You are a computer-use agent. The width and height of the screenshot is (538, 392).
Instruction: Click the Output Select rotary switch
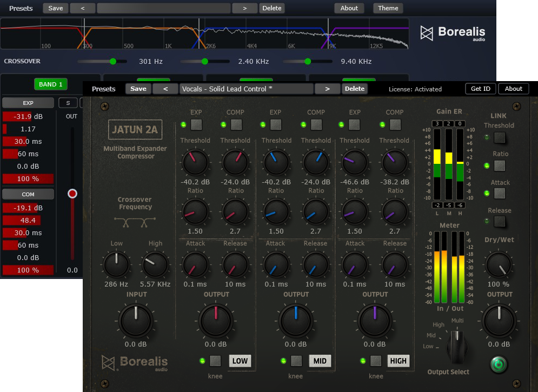click(x=457, y=347)
